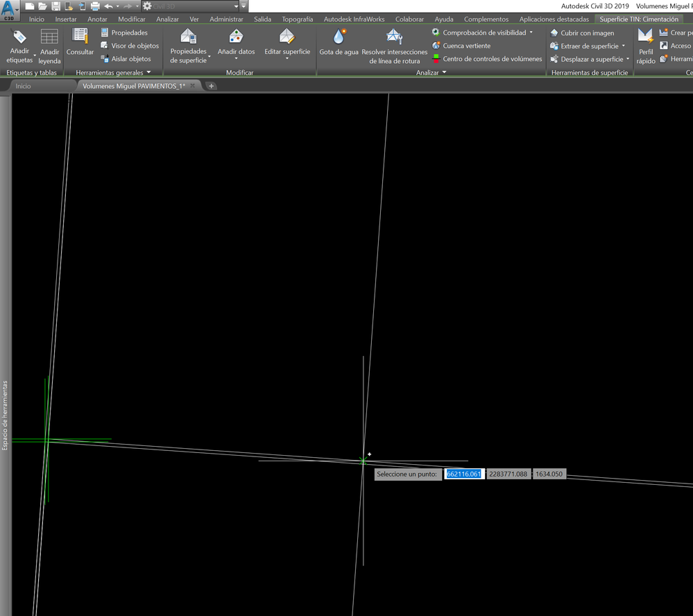The height and width of the screenshot is (616, 693).
Task: Click Aislar objetos
Action: 126,58
